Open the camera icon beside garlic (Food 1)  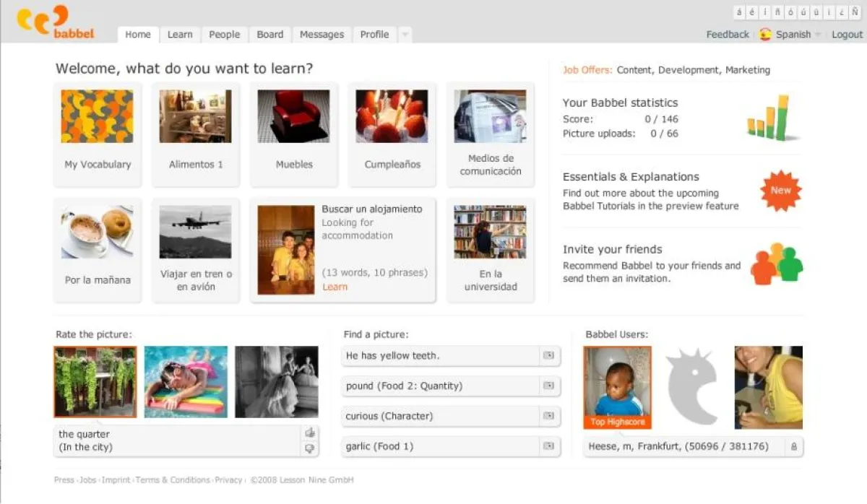[x=549, y=446]
